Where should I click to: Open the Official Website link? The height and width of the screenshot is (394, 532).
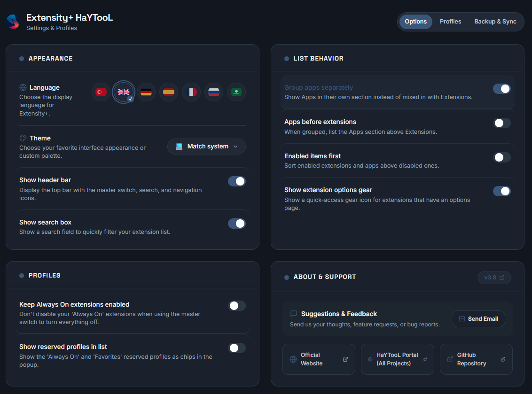pyautogui.click(x=319, y=359)
